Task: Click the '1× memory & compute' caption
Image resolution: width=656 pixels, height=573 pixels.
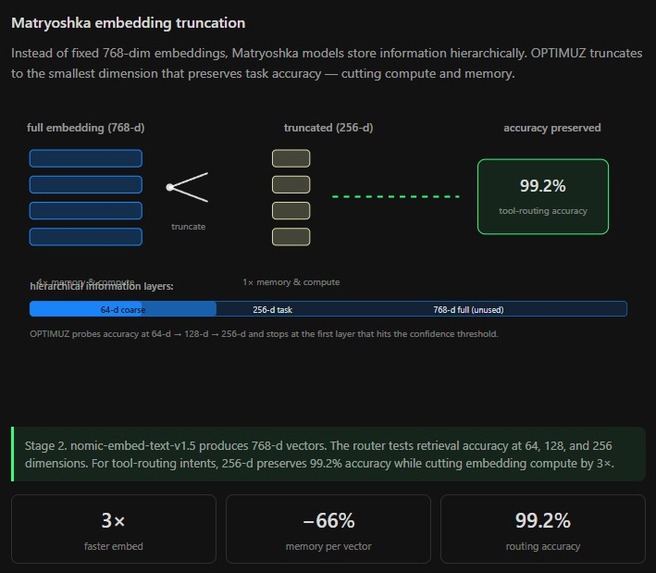Action: click(291, 282)
